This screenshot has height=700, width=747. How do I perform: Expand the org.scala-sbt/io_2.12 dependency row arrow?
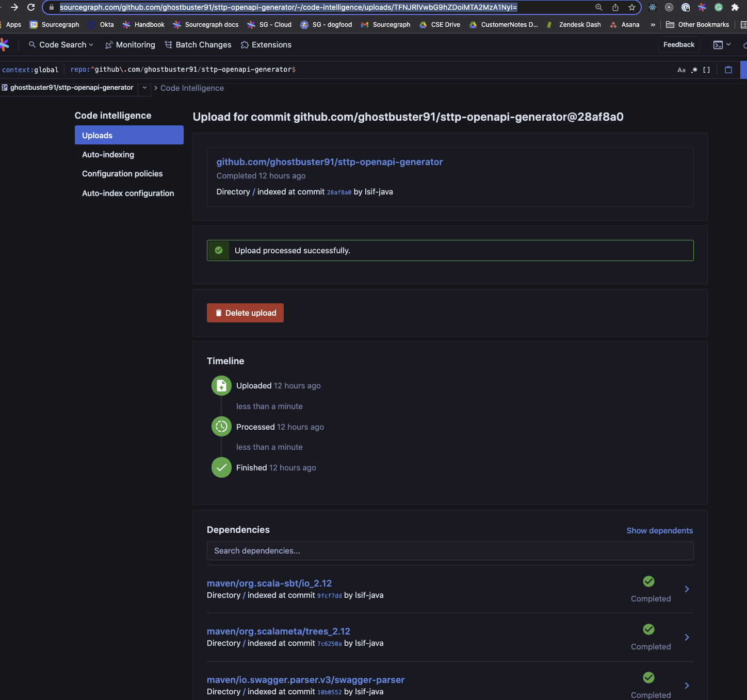687,589
